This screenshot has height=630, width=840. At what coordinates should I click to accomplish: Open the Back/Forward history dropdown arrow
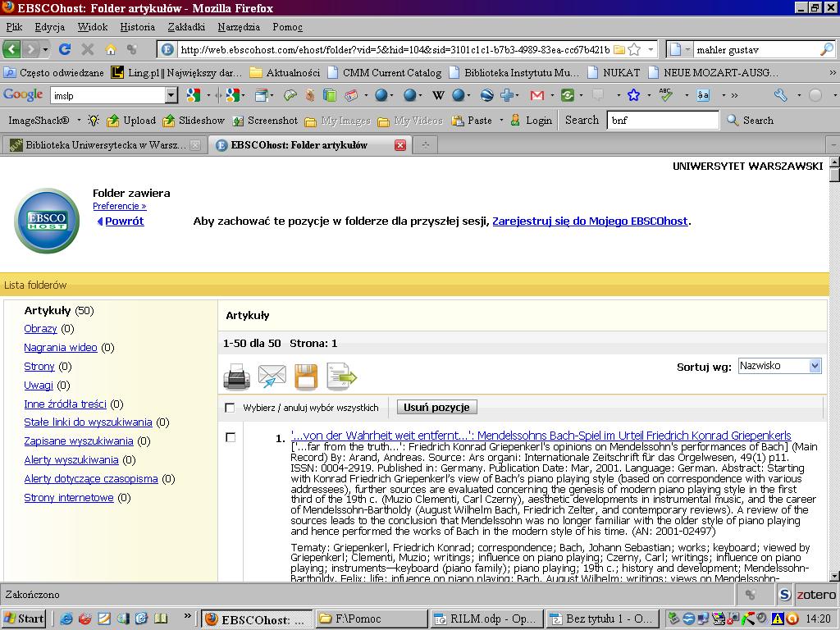click(46, 50)
